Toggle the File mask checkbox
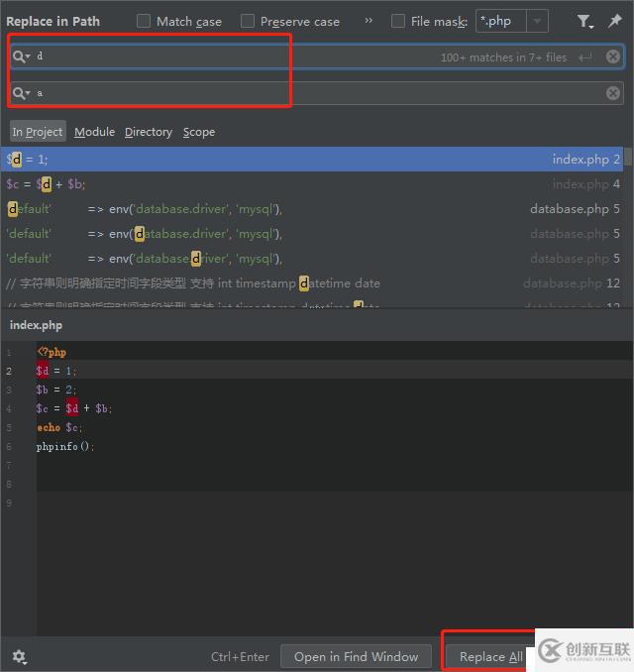634x672 pixels. point(398,21)
